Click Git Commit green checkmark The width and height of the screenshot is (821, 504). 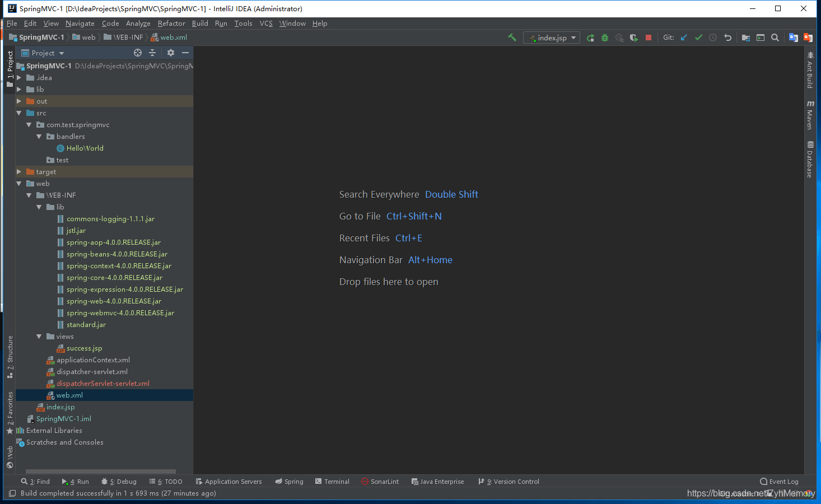(698, 38)
